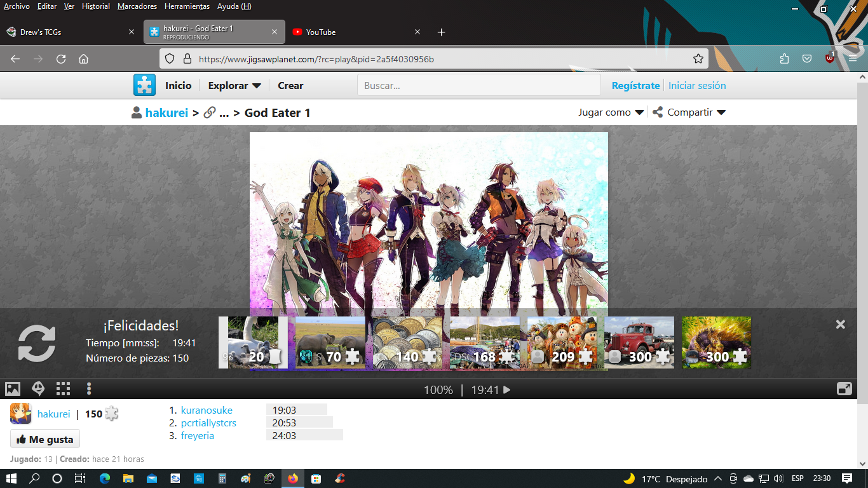Open the Windows notification center
868x488 pixels.
847,478
